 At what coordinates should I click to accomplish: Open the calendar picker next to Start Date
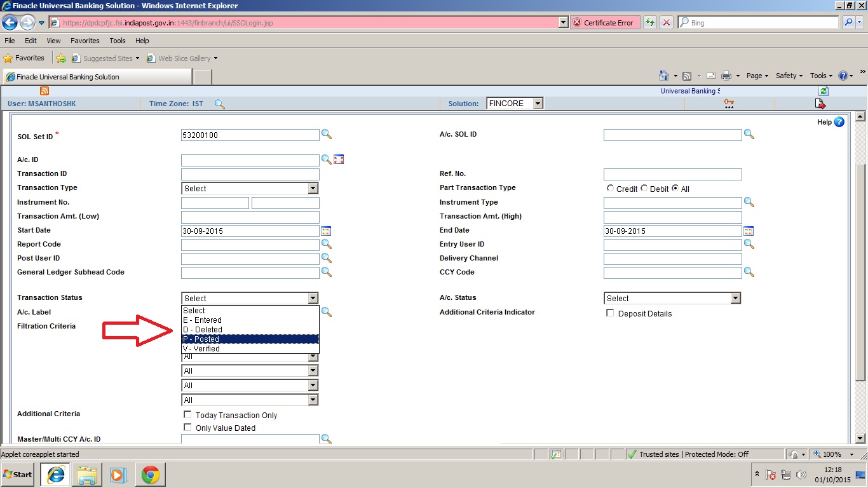[326, 231]
